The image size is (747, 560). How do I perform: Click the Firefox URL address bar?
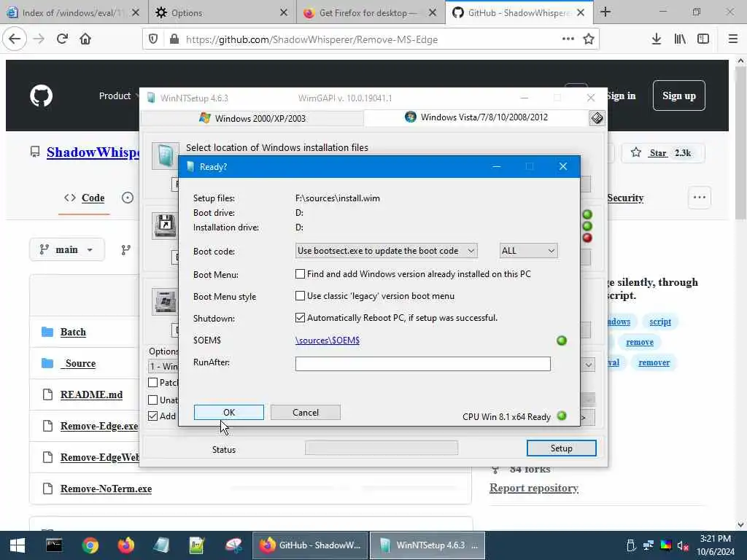tap(371, 39)
